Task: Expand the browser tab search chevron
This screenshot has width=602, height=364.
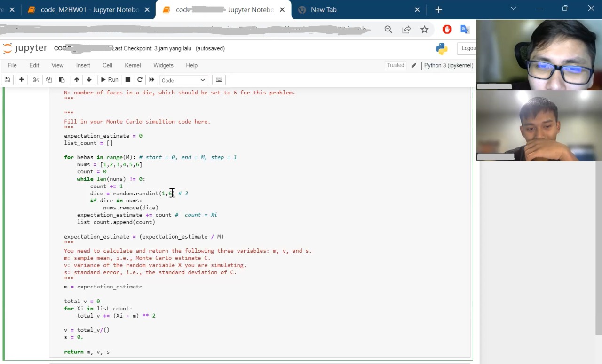Action: click(514, 8)
